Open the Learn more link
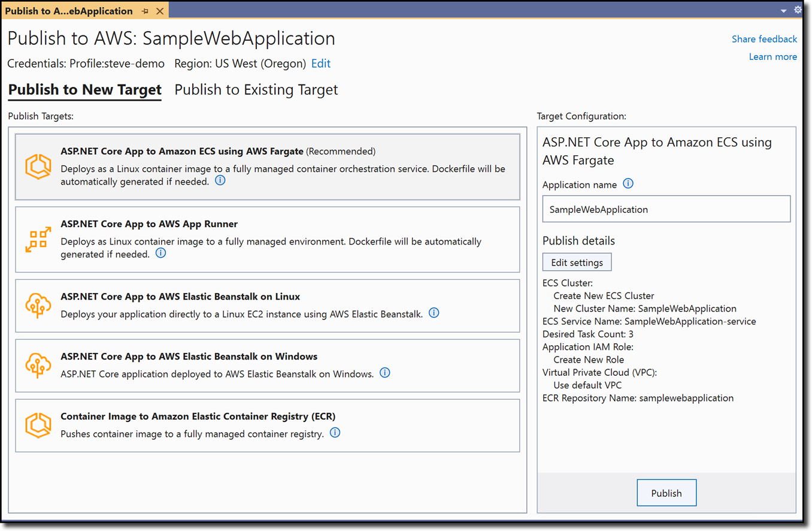The width and height of the screenshot is (812, 531). 773,56
